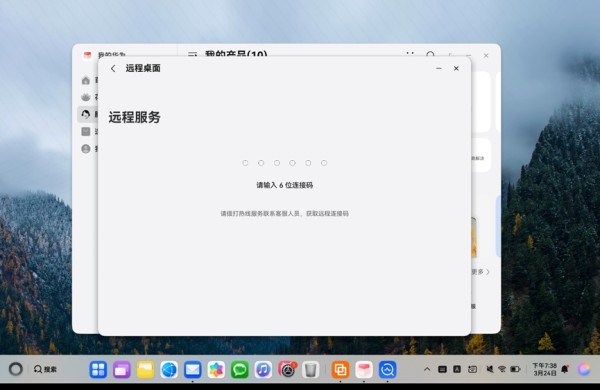This screenshot has height=390, width=600.
Task: Open the blue app grid launcher in the dock
Action: pos(98,370)
